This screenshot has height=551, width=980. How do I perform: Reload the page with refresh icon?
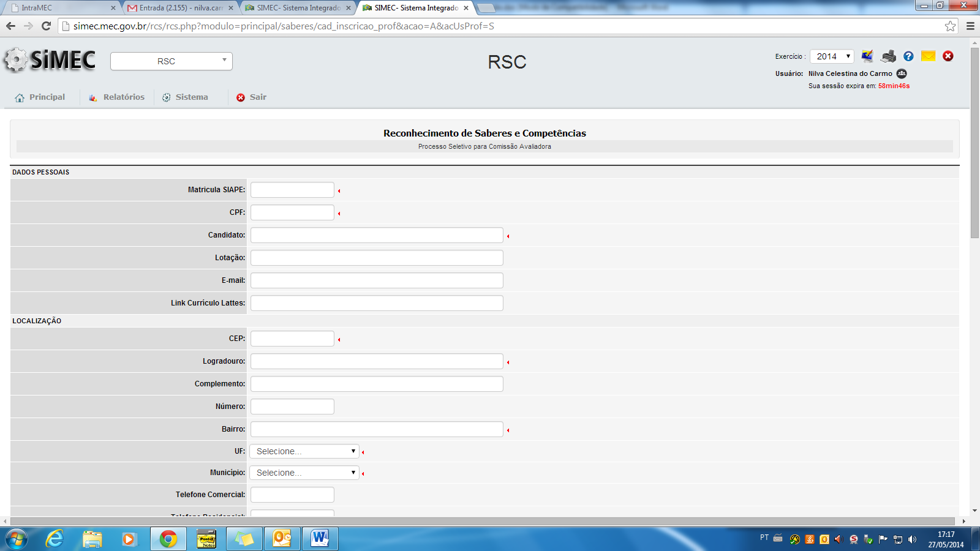(46, 26)
